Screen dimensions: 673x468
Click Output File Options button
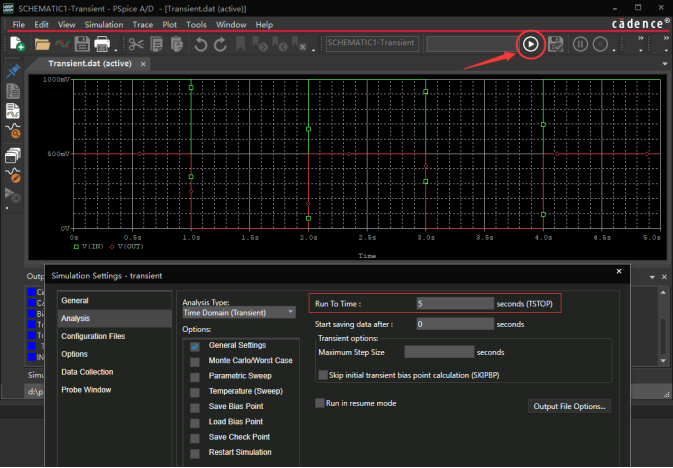point(569,406)
